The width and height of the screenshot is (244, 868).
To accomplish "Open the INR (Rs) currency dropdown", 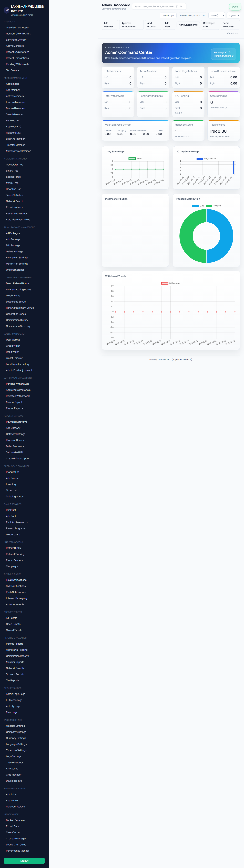I will tap(217, 15).
